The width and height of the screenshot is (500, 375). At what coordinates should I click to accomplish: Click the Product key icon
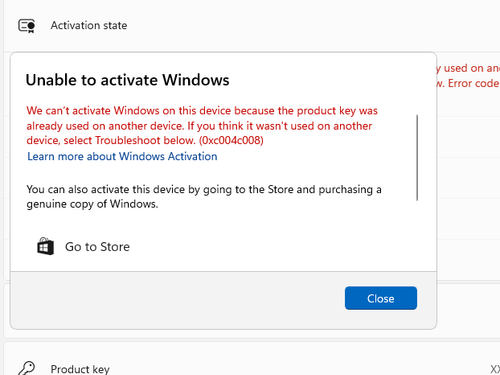pos(27,368)
